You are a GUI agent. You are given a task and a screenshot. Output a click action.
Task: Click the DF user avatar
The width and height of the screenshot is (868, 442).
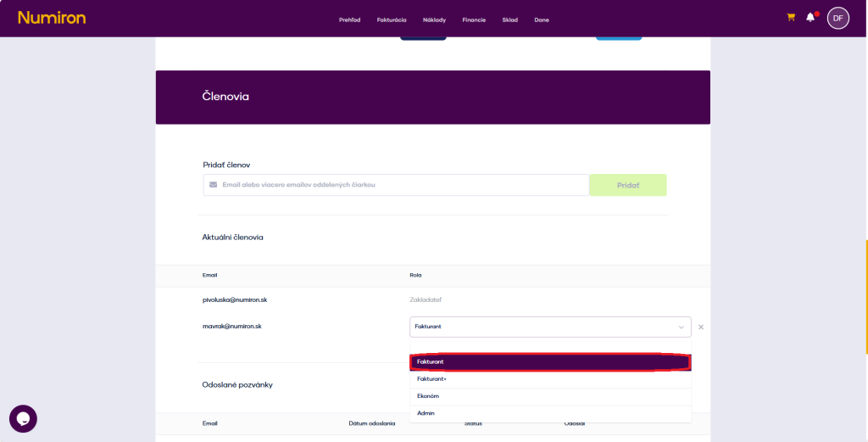[x=837, y=18]
